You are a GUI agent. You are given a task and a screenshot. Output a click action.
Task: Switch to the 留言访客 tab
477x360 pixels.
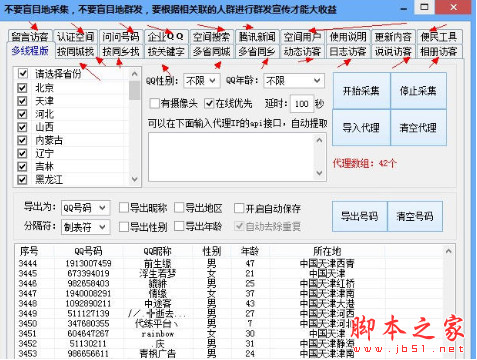(30, 36)
